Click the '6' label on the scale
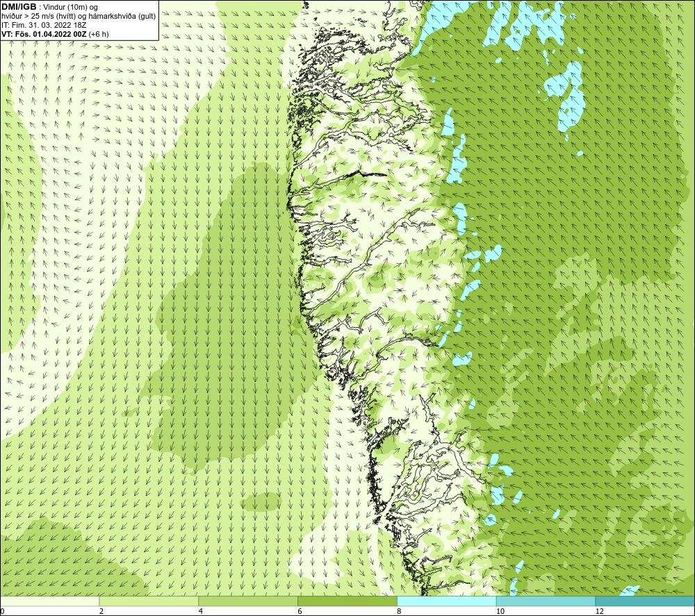The width and height of the screenshot is (695, 616). click(300, 611)
